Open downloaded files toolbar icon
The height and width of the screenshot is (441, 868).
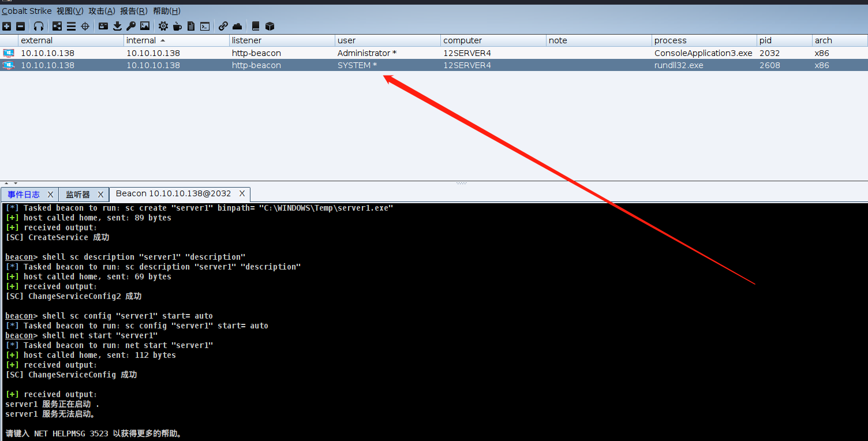(x=117, y=26)
